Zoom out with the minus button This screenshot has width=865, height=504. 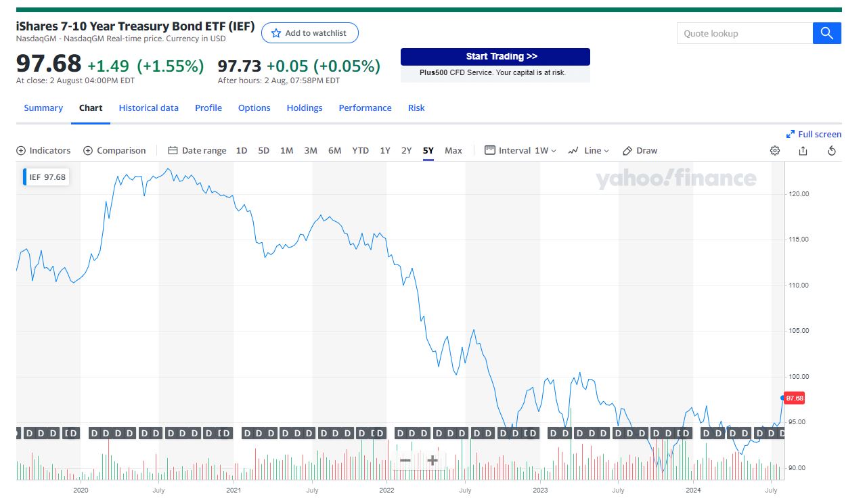405,461
